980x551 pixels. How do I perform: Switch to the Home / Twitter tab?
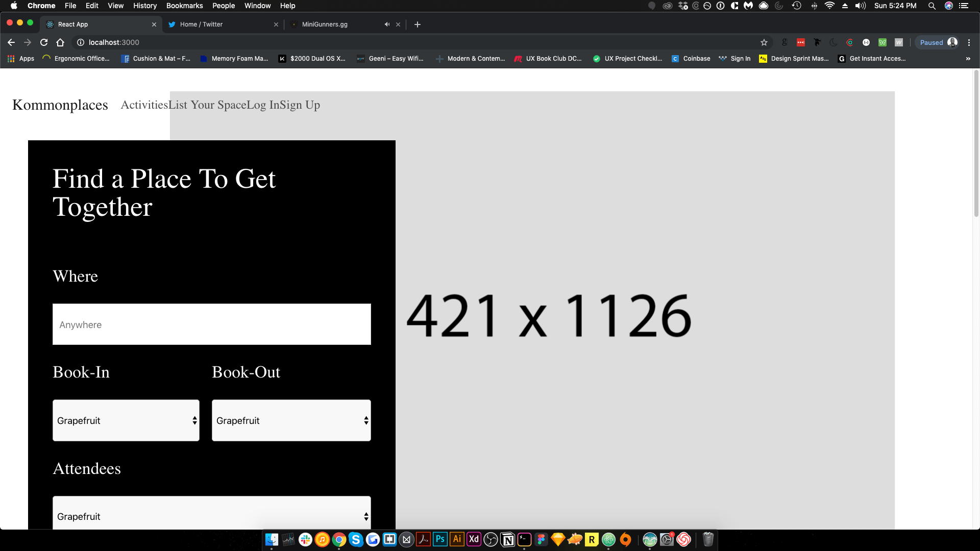[214, 24]
